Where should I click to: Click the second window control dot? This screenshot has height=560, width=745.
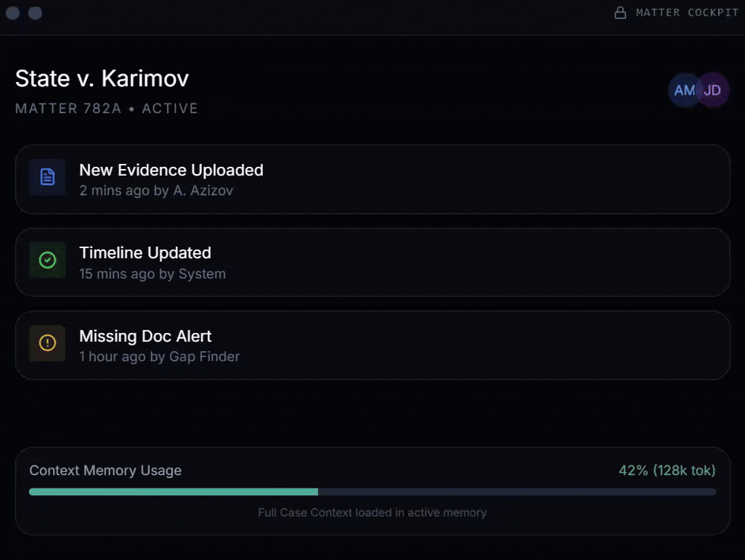pos(35,13)
